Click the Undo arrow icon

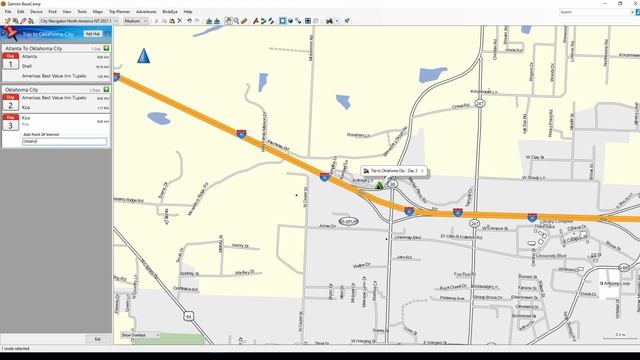click(189, 21)
